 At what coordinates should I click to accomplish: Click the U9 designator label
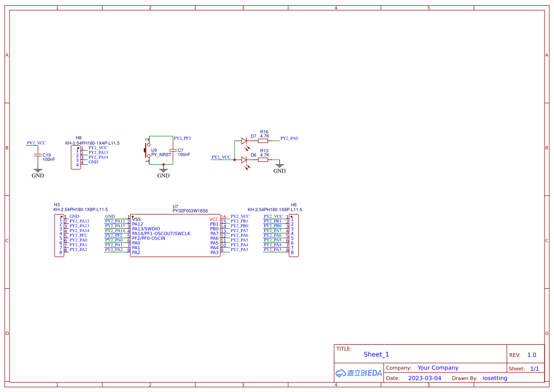[154, 150]
